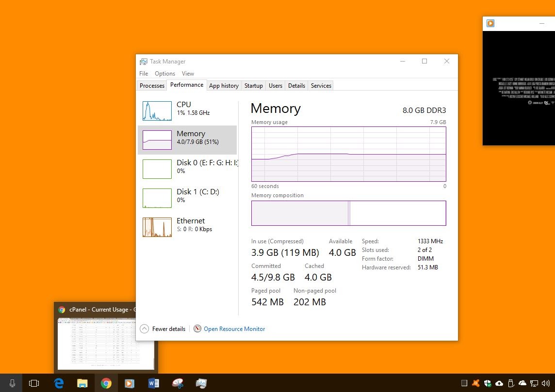Image resolution: width=555 pixels, height=392 pixels.
Task: Open File Explorer from the taskbar
Action: [x=82, y=383]
